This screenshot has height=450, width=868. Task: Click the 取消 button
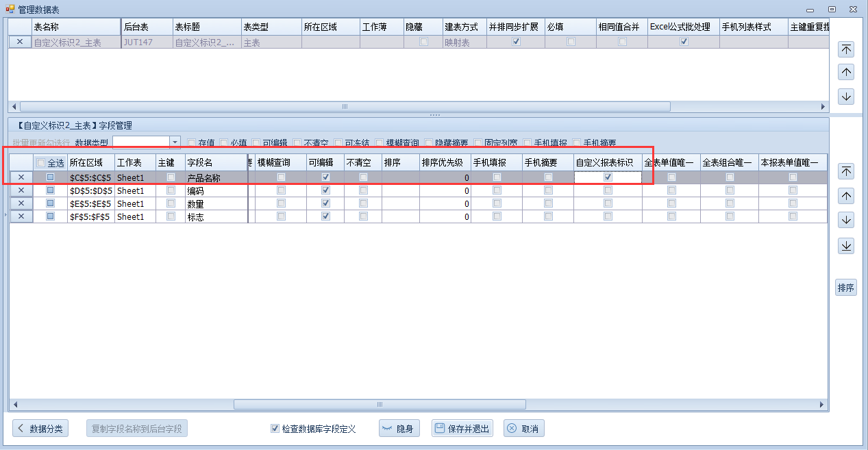(x=524, y=429)
